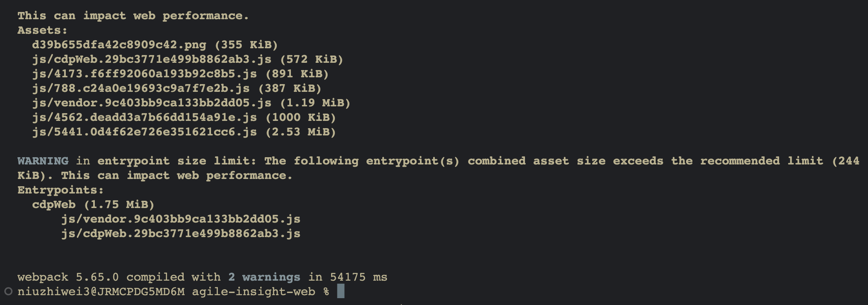The image size is (868, 305).
Task: Click the 'cdpWeb (1.75 MiB)' entrypoint text
Action: pos(93,205)
